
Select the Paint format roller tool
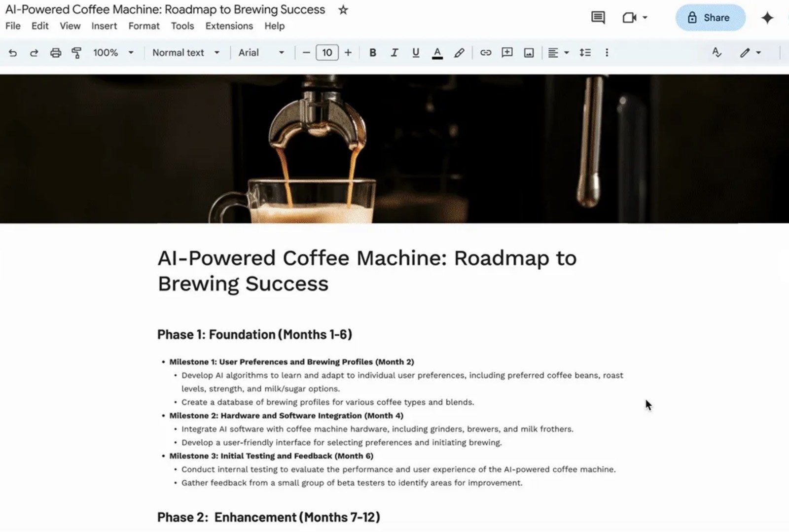[76, 53]
